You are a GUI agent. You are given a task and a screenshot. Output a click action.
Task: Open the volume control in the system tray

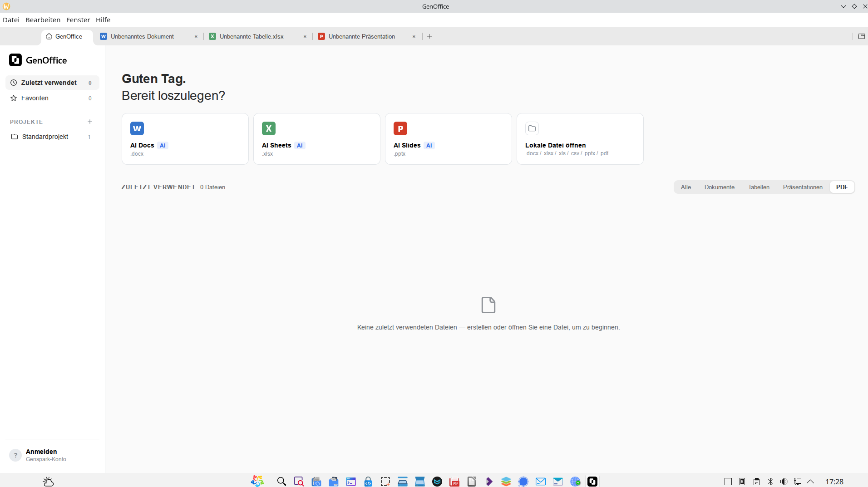tap(784, 482)
